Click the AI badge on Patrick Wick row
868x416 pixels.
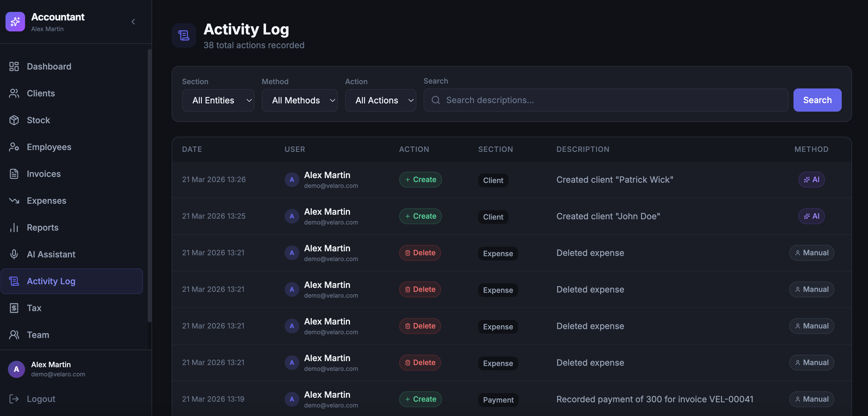click(811, 180)
